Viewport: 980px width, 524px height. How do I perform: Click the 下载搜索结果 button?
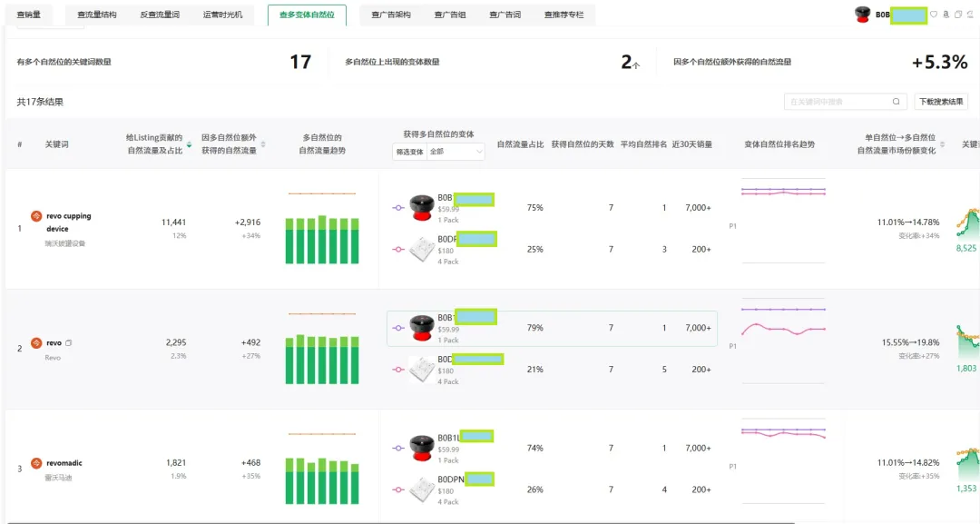click(941, 102)
